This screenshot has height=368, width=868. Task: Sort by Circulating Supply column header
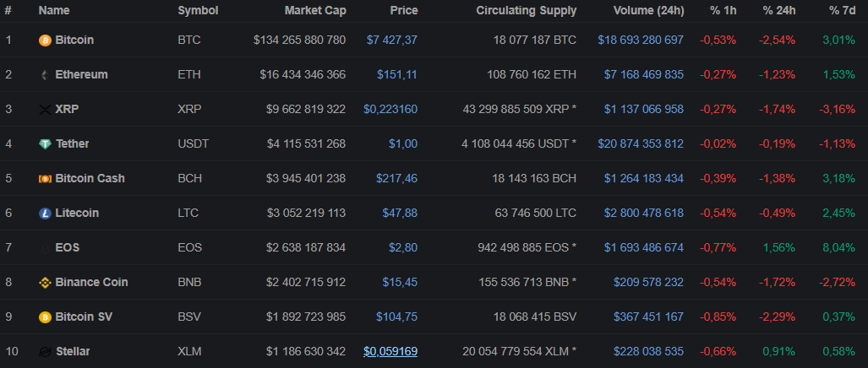pyautogui.click(x=526, y=11)
